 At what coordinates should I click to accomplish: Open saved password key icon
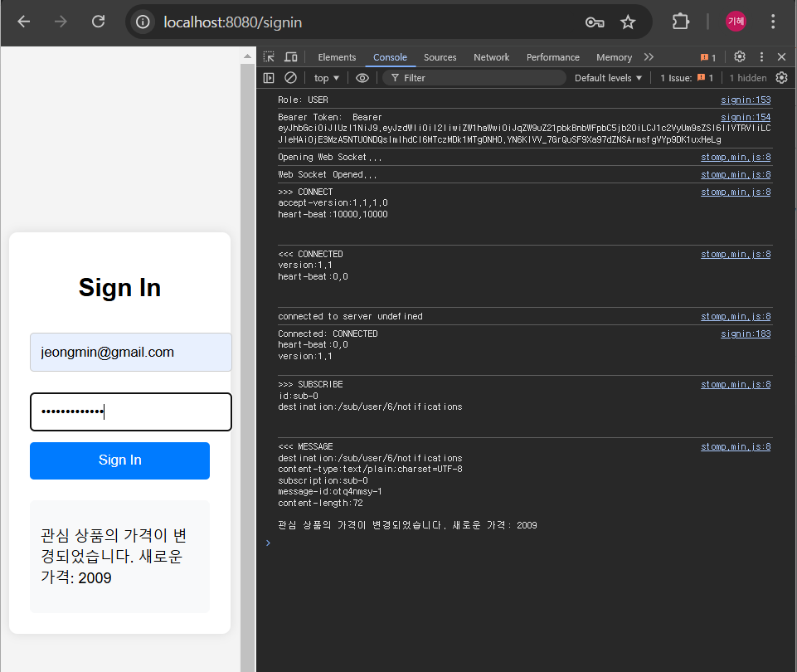point(594,22)
